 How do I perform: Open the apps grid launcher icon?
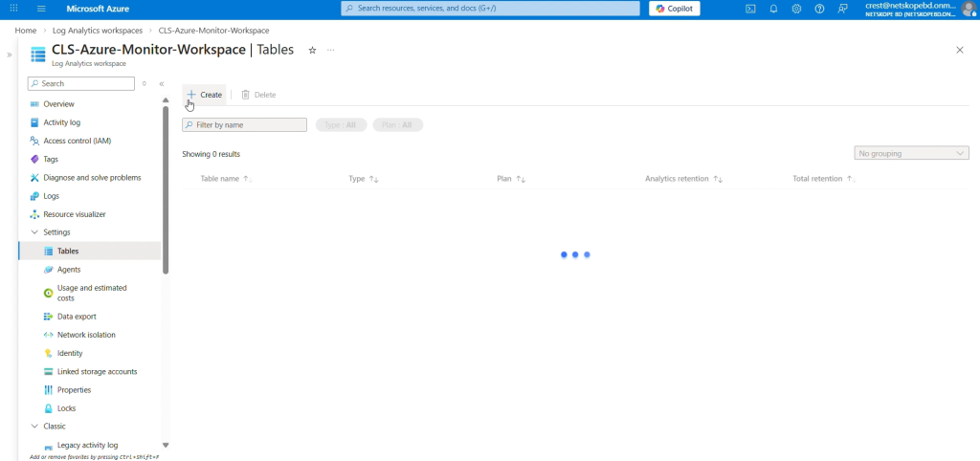click(x=13, y=9)
